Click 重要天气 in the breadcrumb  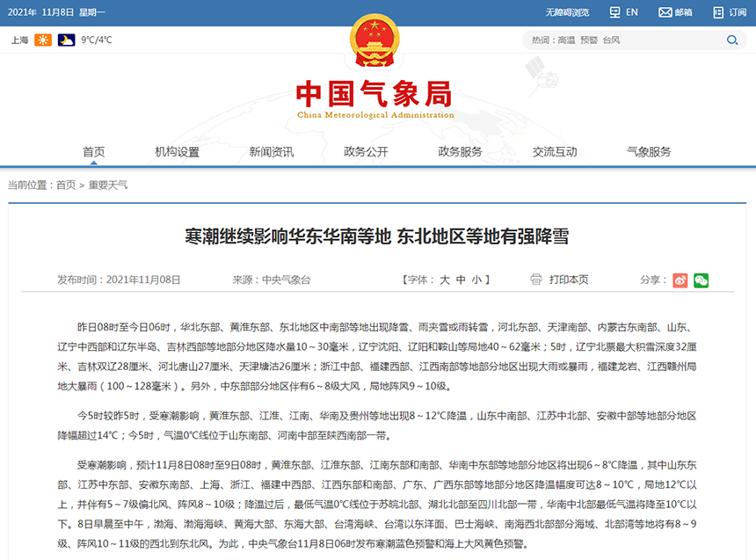tap(108, 185)
